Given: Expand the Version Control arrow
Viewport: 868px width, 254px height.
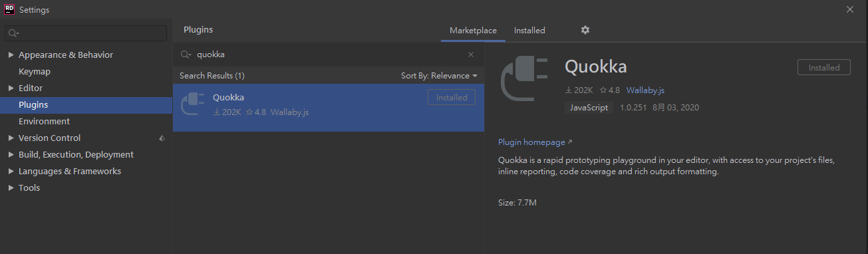Looking at the screenshot, I should [11, 138].
